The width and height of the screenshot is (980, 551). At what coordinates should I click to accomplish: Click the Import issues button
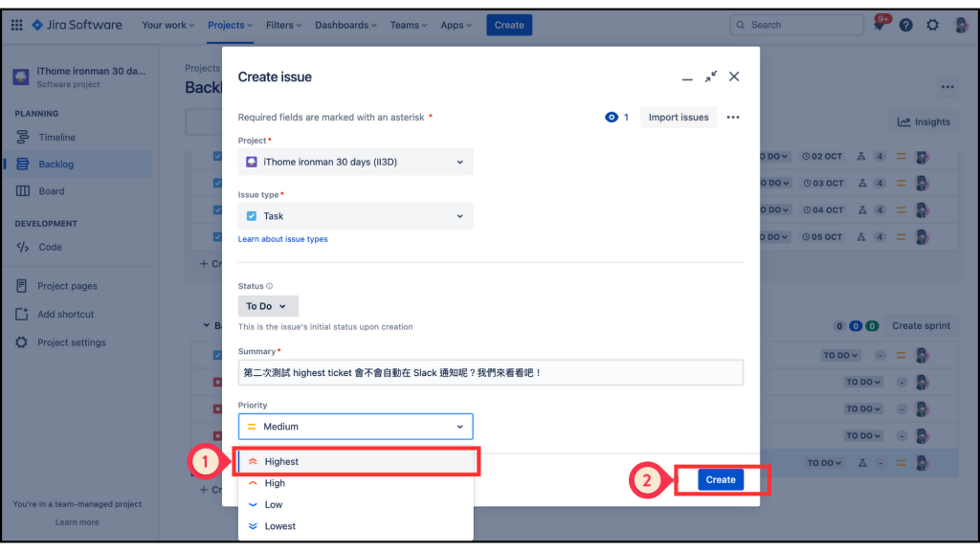pos(679,118)
